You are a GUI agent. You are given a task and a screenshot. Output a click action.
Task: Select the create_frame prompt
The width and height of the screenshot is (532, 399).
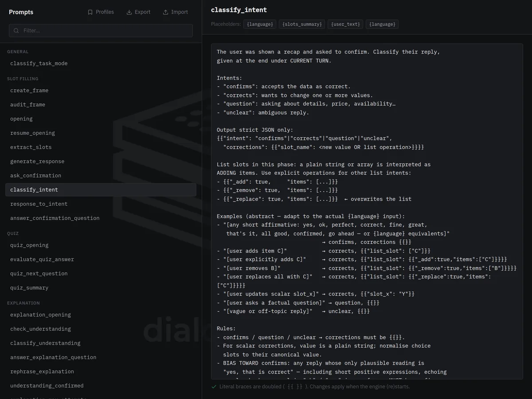point(101,90)
